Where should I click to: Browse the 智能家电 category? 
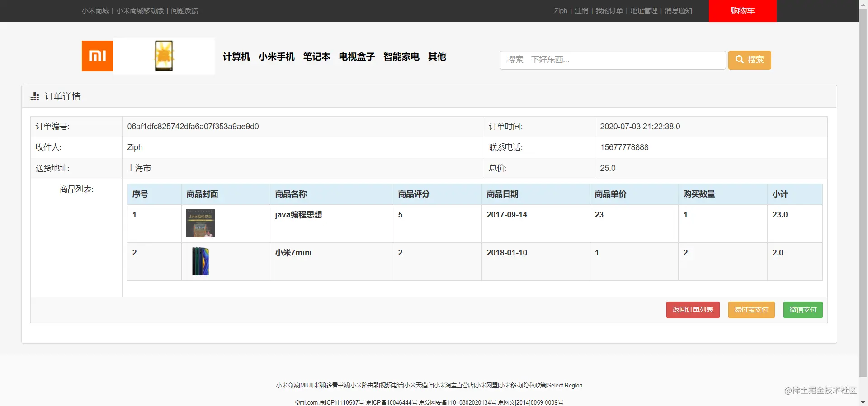pos(401,57)
